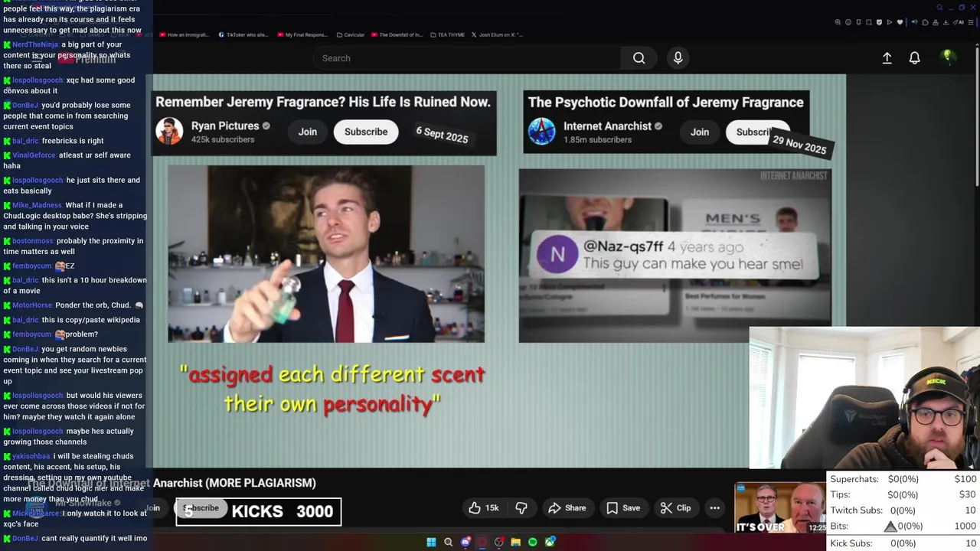
Task: Click the YouTube search magnifier button
Action: coord(639,58)
